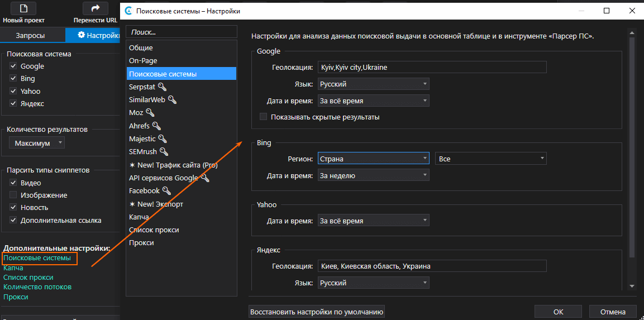Select Список прокси in settings list
Screen dimensions: 644x320
coord(182,230)
